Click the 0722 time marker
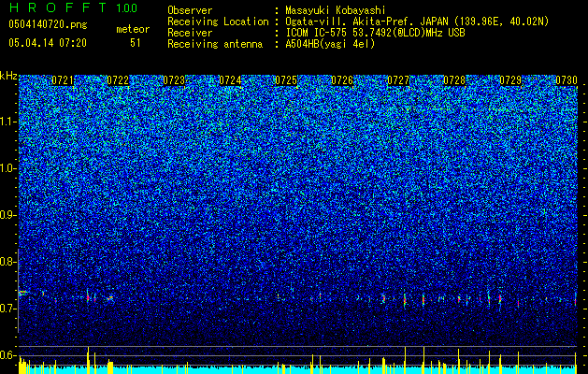Screen dimensions: 588x374 point(118,80)
